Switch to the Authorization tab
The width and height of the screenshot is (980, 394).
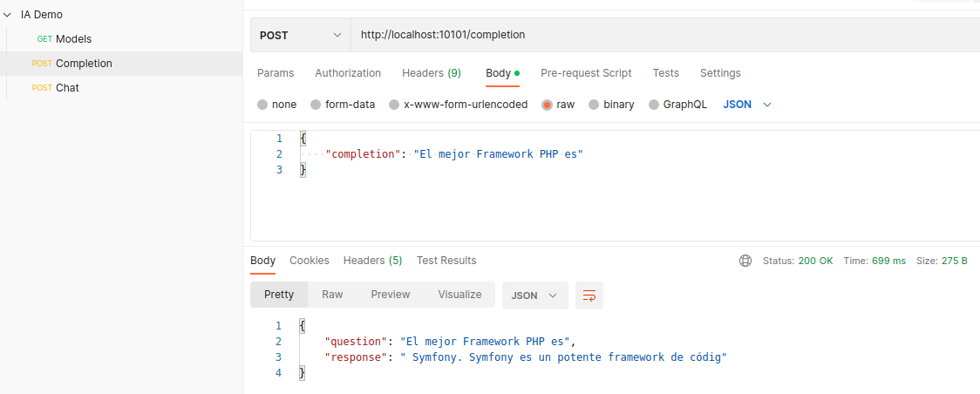tap(348, 73)
